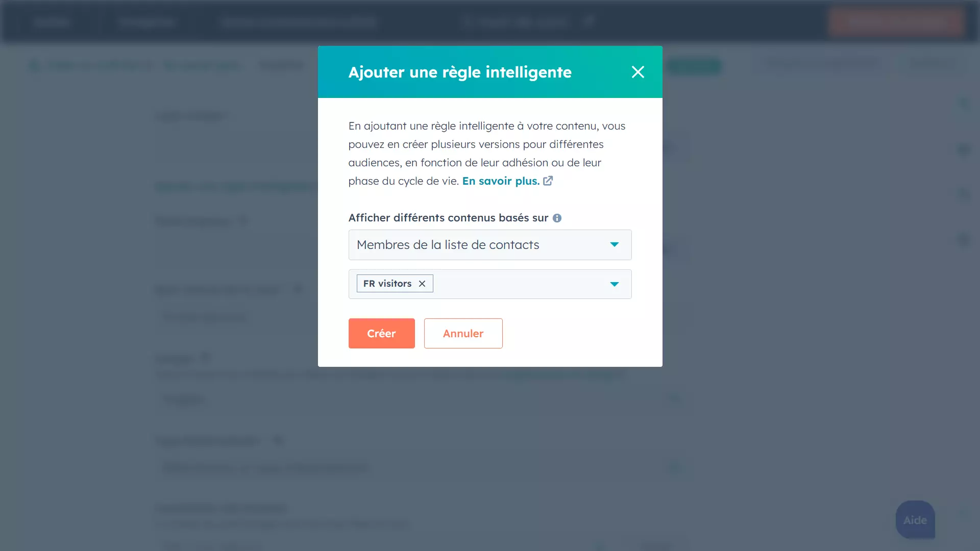This screenshot has width=980, height=551.
Task: Click the blurred orange button in header
Action: tap(896, 21)
